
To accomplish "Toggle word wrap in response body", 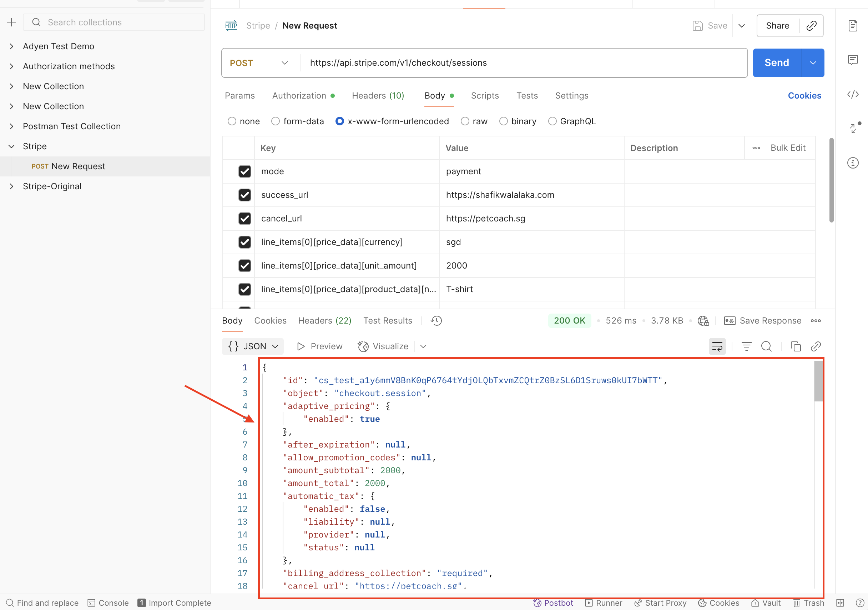I will [717, 346].
